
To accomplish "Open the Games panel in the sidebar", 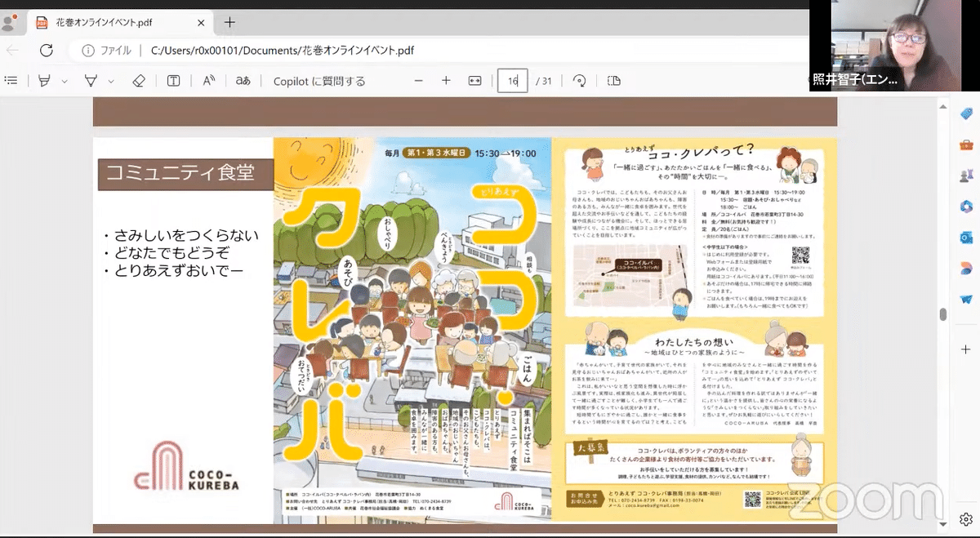I will [x=965, y=173].
